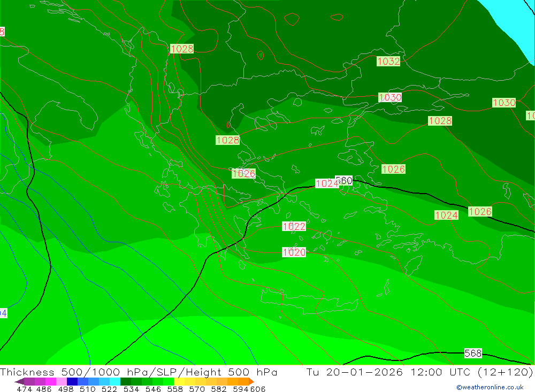Image resolution: width=535 pixels, height=392 pixels.
Task: Click the pink swatch above the 498 legend value
Action: [62, 381]
